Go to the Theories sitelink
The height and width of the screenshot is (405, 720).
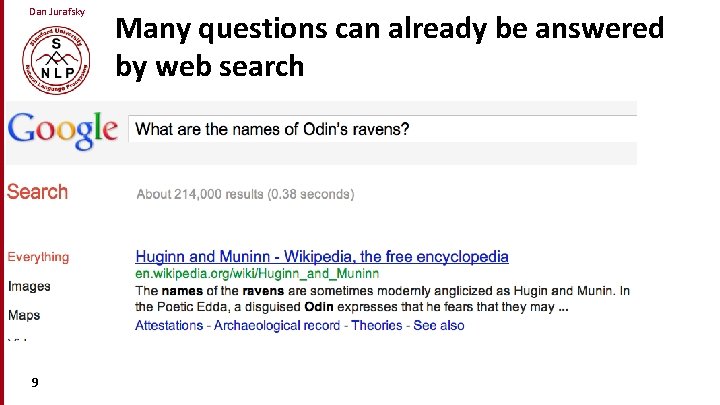pos(377,325)
